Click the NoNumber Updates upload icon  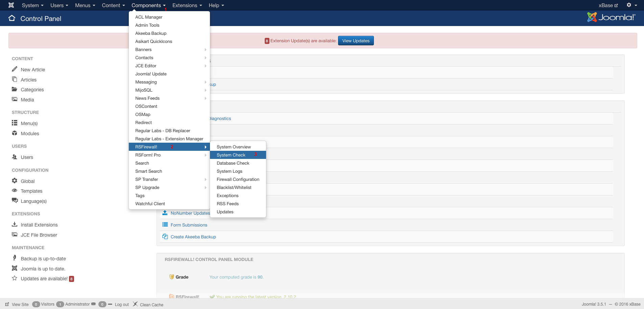pos(165,213)
